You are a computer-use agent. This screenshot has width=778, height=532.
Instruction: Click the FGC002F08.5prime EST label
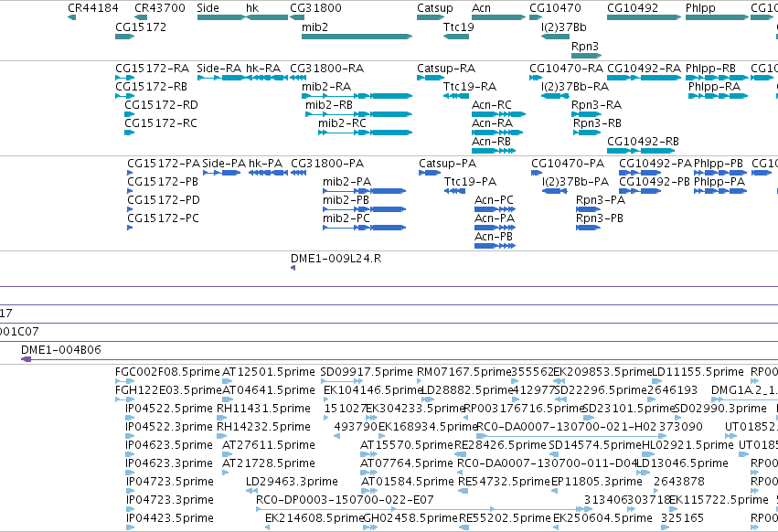167,372
